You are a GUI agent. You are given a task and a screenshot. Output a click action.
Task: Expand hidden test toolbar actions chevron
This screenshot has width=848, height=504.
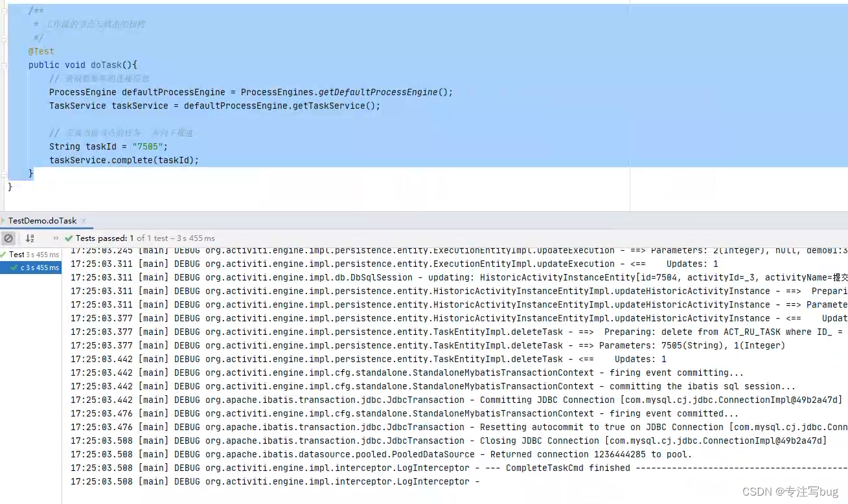pyautogui.click(x=56, y=238)
